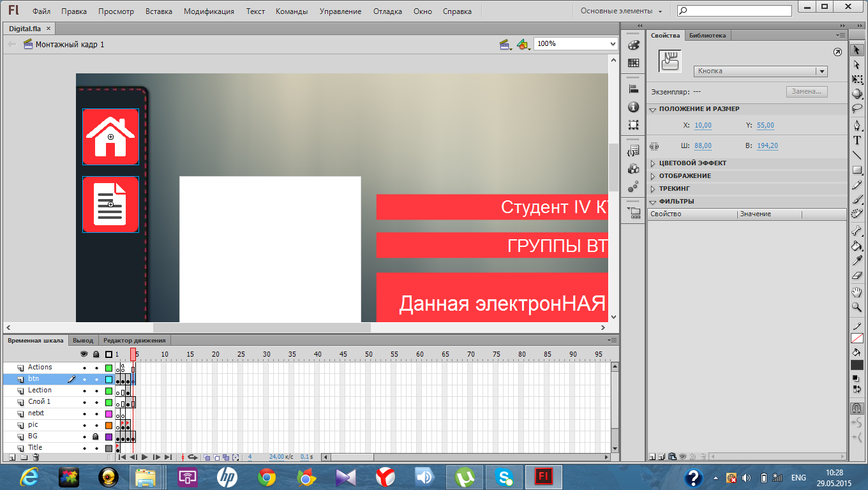Create a new layer in timeline

click(11, 457)
